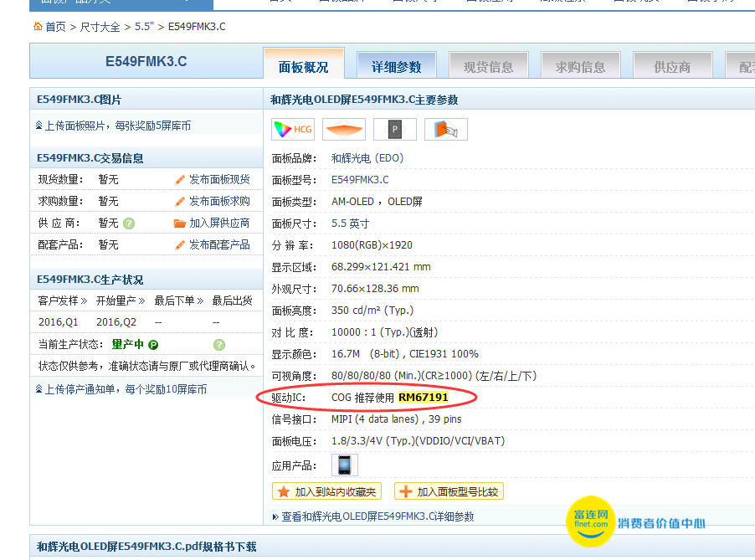Click the pencil icon beside 发布面板现货
The image size is (755, 560).
pyautogui.click(x=180, y=180)
